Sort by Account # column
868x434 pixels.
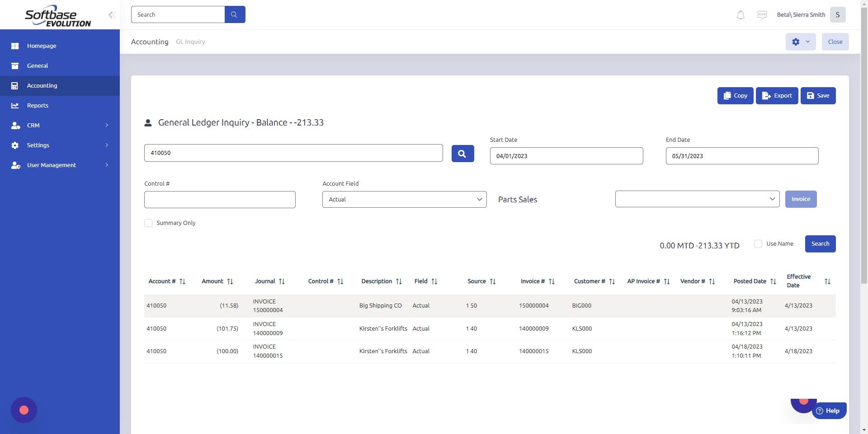[182, 281]
